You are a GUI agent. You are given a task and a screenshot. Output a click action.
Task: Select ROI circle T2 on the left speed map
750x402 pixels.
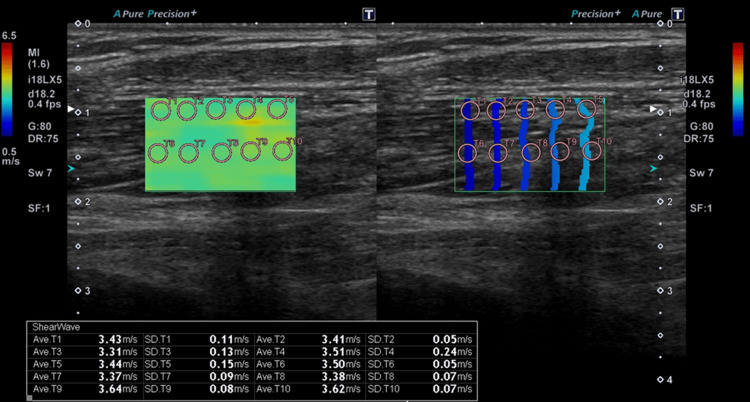coord(187,111)
